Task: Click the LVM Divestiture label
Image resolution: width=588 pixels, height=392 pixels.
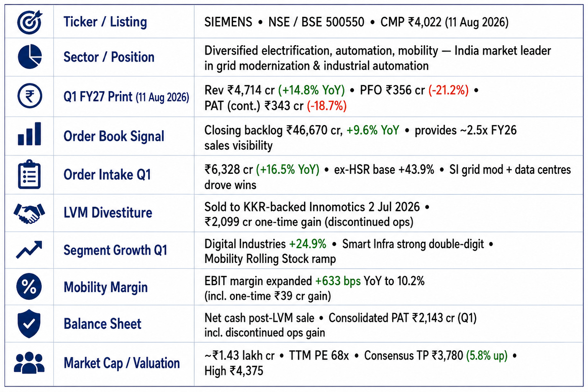Action: click(108, 212)
